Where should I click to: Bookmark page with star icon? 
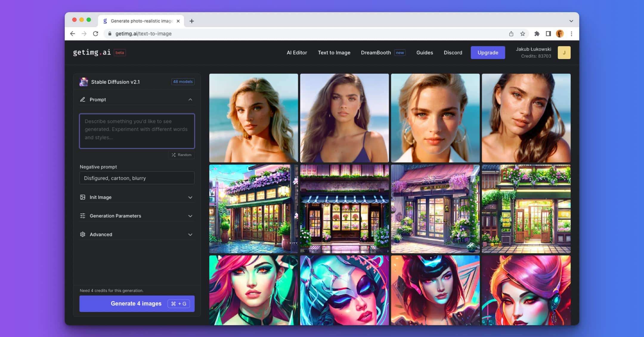(523, 34)
